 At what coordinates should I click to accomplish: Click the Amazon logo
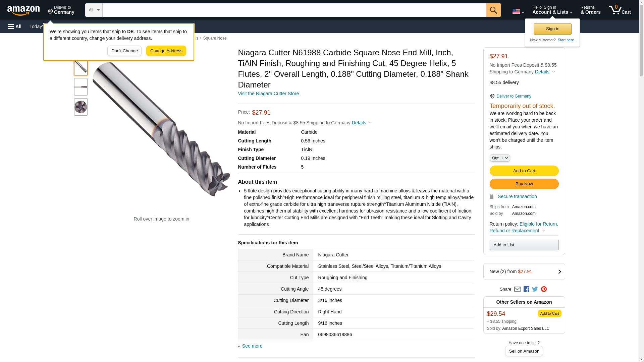click(23, 10)
